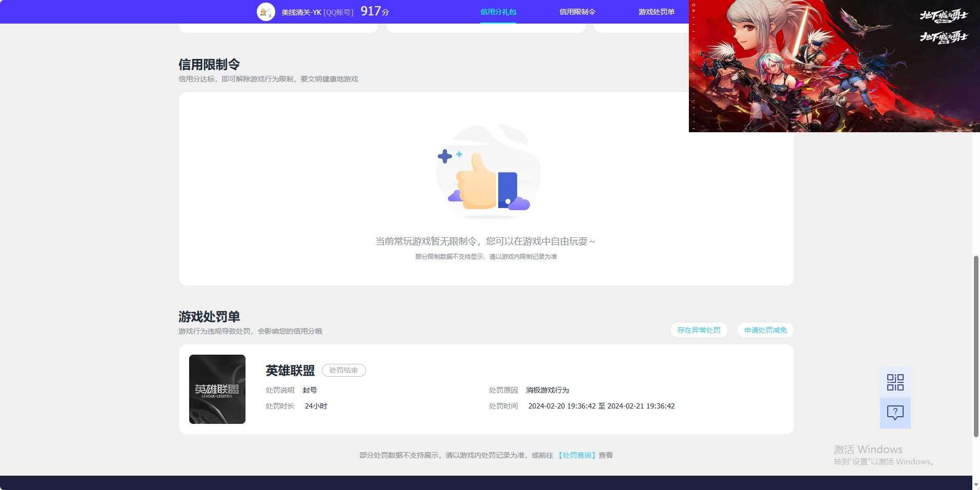The width and height of the screenshot is (980, 490).
Task: Click the thumbs-up illustration
Action: (x=487, y=173)
